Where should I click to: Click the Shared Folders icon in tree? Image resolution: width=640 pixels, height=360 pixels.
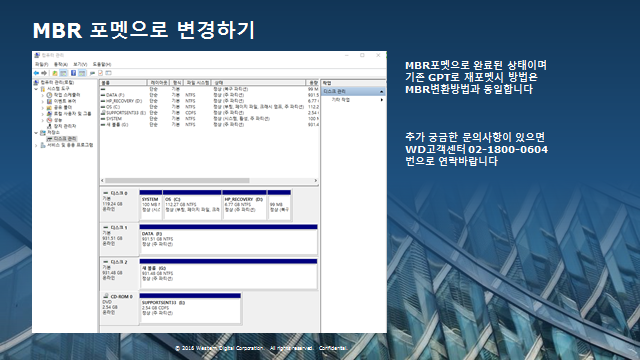click(x=49, y=107)
